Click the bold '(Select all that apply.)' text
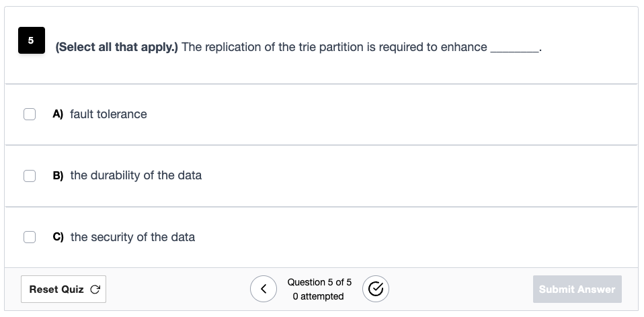The height and width of the screenshot is (317, 644). 117,47
